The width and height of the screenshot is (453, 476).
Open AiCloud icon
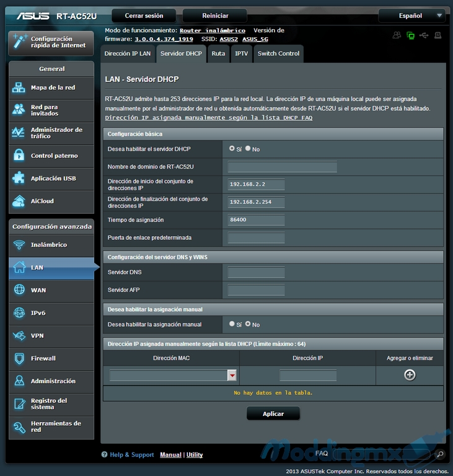coord(19,201)
